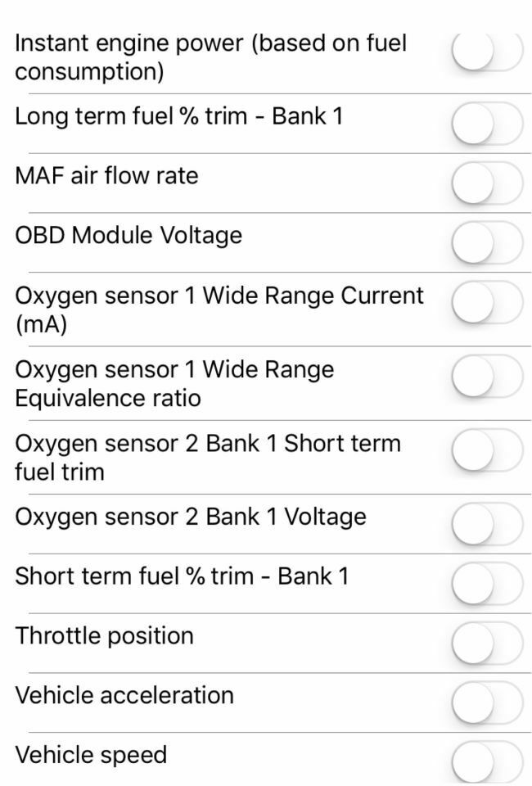Toggle Oxygen sensor 1 Wide Range Current (mA)
This screenshot has width=532, height=786.
(488, 302)
